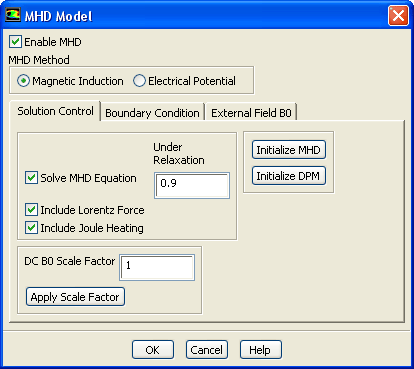The height and width of the screenshot is (369, 414).
Task: Open Help for the MHD Model
Action: click(x=261, y=350)
